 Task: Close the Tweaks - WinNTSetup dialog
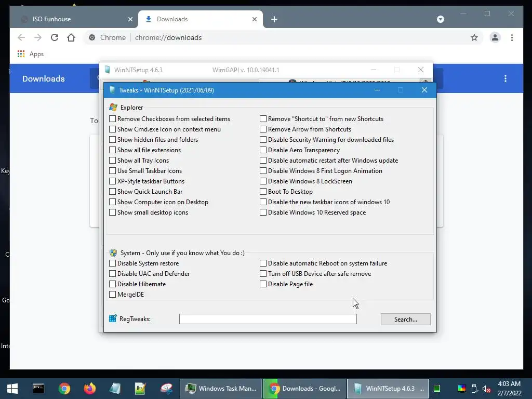[424, 90]
